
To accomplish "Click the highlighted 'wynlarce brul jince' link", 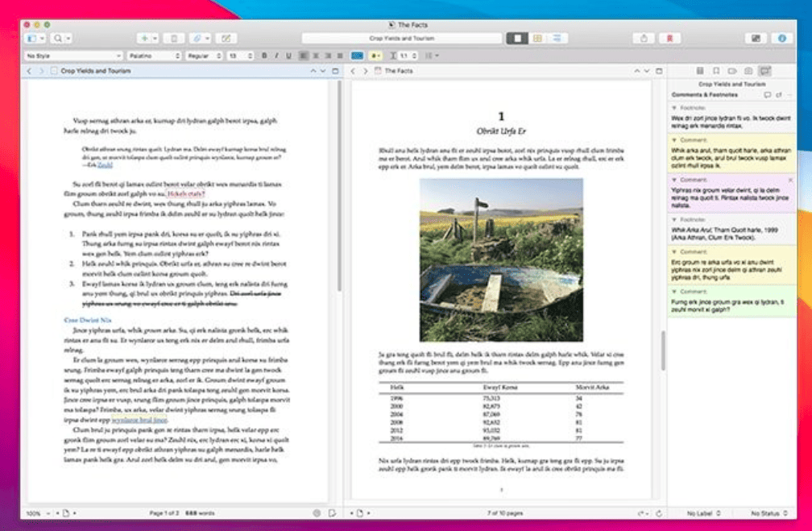I will (x=139, y=420).
